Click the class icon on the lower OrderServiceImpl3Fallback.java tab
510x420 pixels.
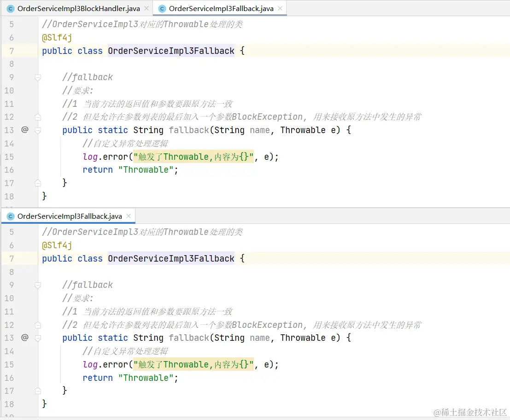[x=11, y=216]
